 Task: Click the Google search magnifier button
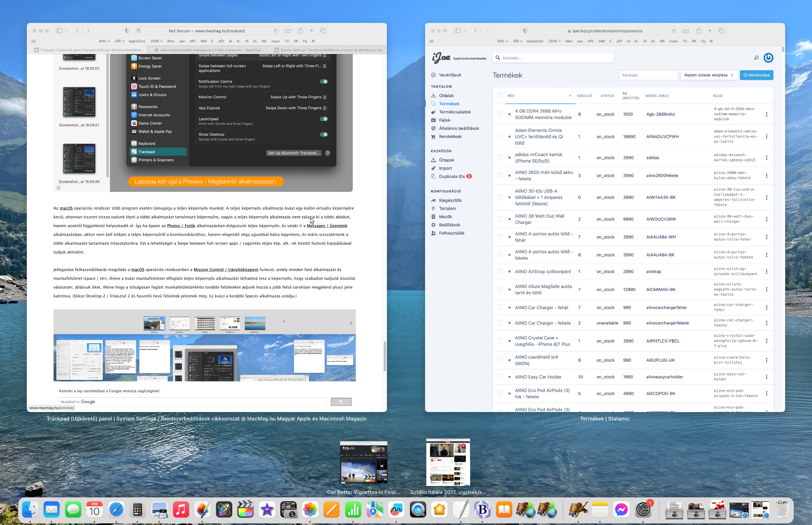(x=341, y=402)
